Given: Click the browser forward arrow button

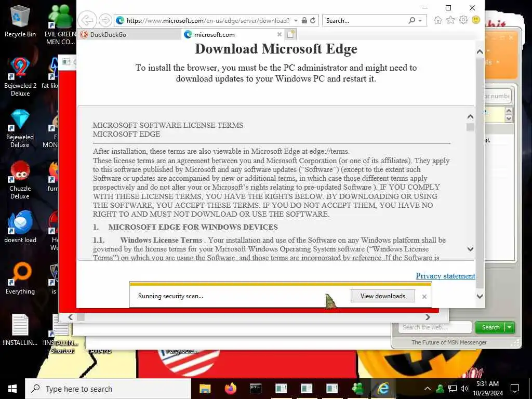Looking at the screenshot, I should (x=105, y=20).
